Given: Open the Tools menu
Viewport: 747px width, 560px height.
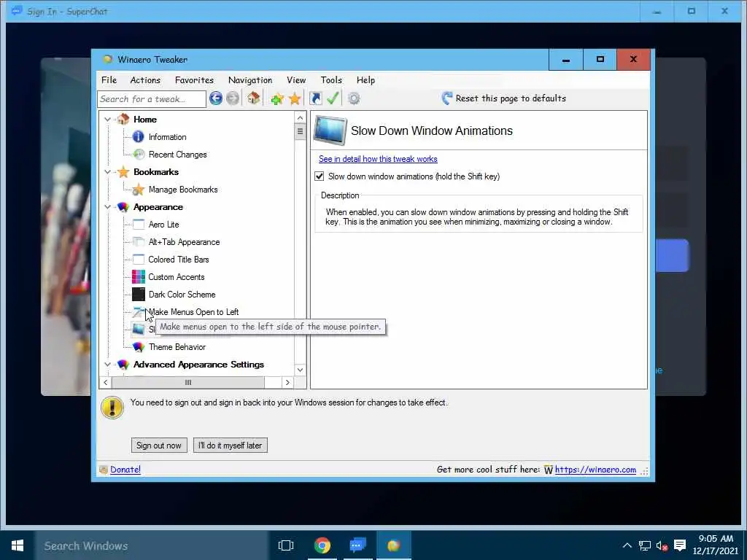Looking at the screenshot, I should (331, 80).
